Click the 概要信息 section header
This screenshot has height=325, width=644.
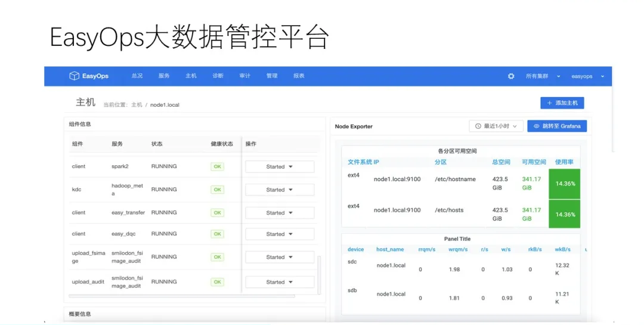[80, 314]
